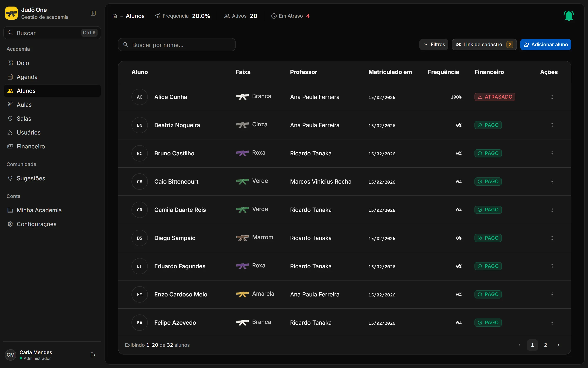Open actions menu for Camila Duarte Reis

(x=552, y=210)
